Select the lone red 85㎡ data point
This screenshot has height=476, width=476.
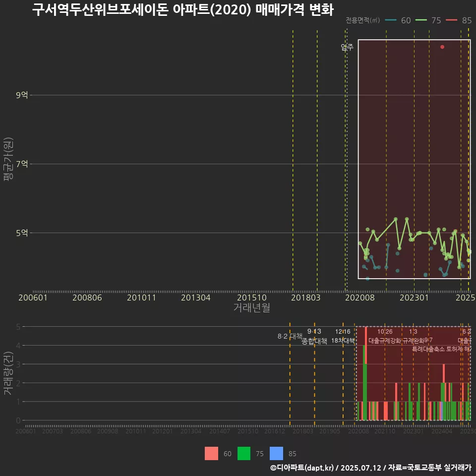point(442,47)
